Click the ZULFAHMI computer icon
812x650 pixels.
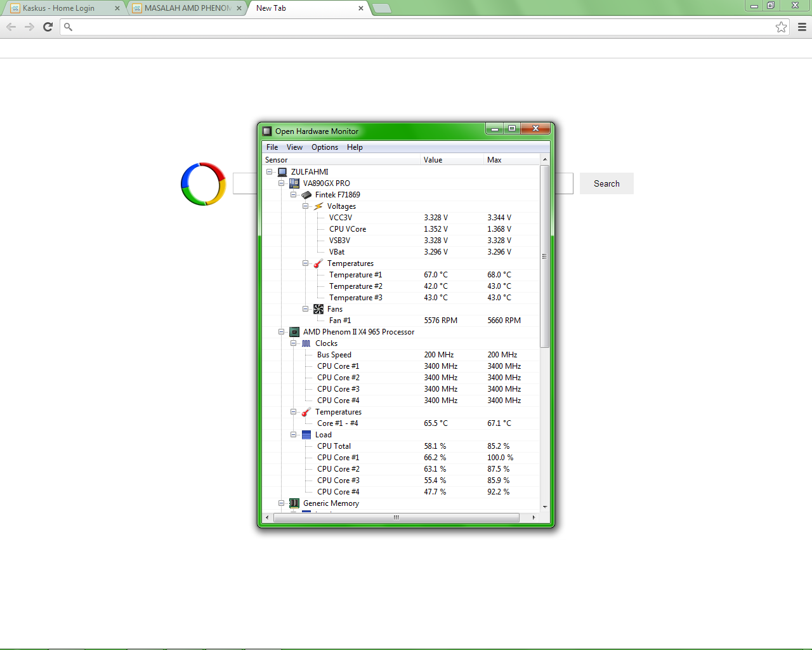pos(282,172)
